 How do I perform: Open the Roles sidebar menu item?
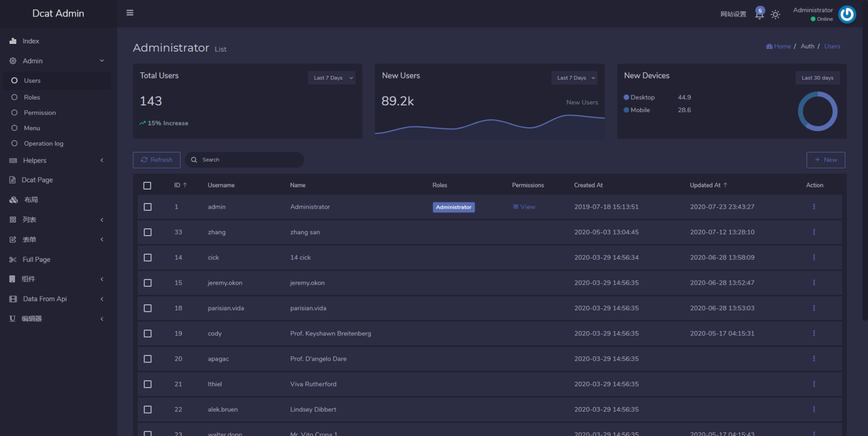32,97
